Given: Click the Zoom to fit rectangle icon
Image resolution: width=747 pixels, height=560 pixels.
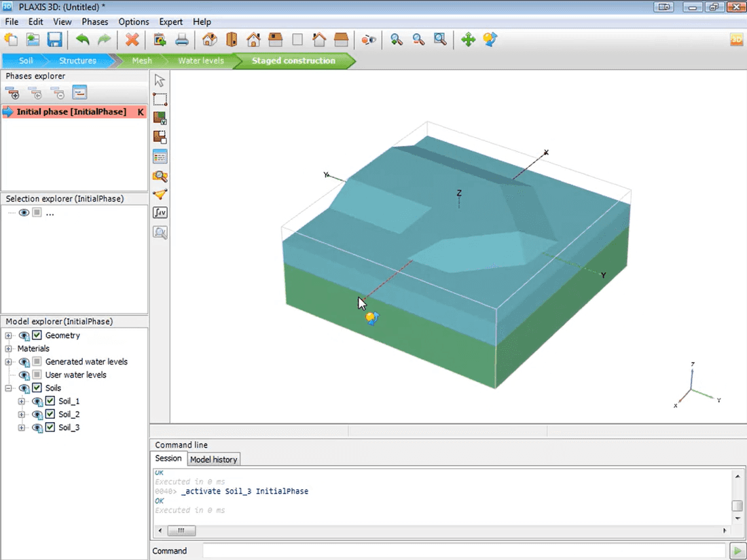Looking at the screenshot, I should [440, 39].
